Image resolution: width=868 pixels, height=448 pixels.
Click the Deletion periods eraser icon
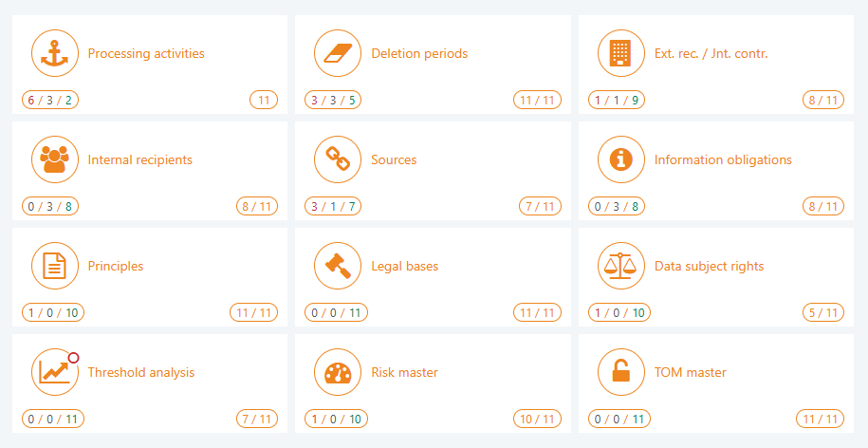[x=338, y=53]
